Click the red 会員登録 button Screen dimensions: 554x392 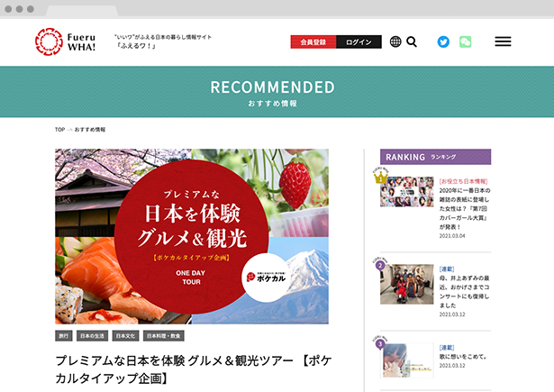(x=313, y=42)
